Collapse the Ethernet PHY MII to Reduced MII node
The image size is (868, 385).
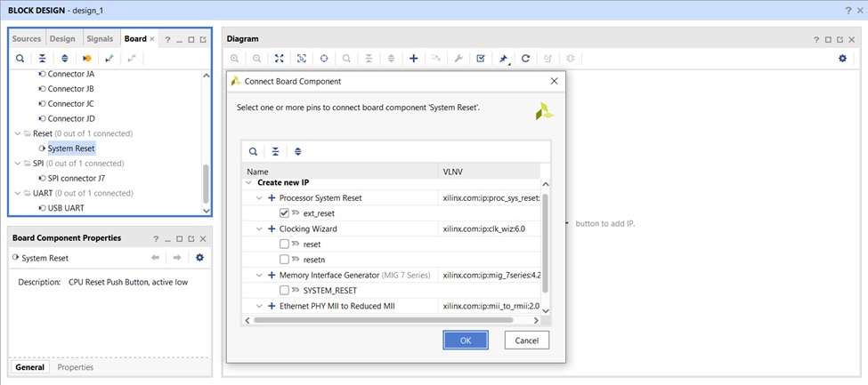[x=260, y=306]
